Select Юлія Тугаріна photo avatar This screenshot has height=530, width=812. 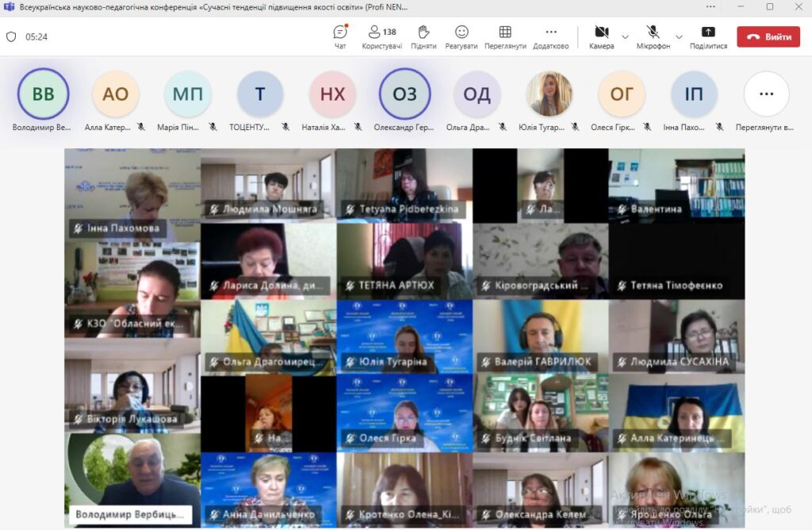(549, 93)
